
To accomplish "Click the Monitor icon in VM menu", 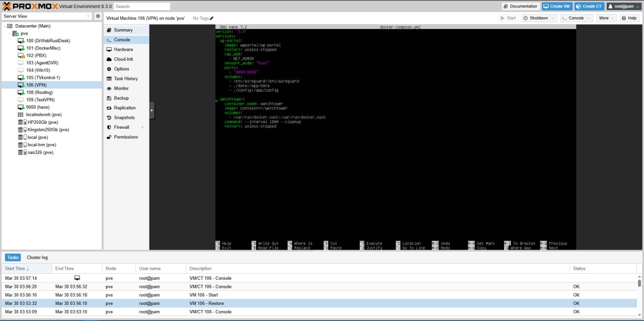I will click(x=109, y=89).
